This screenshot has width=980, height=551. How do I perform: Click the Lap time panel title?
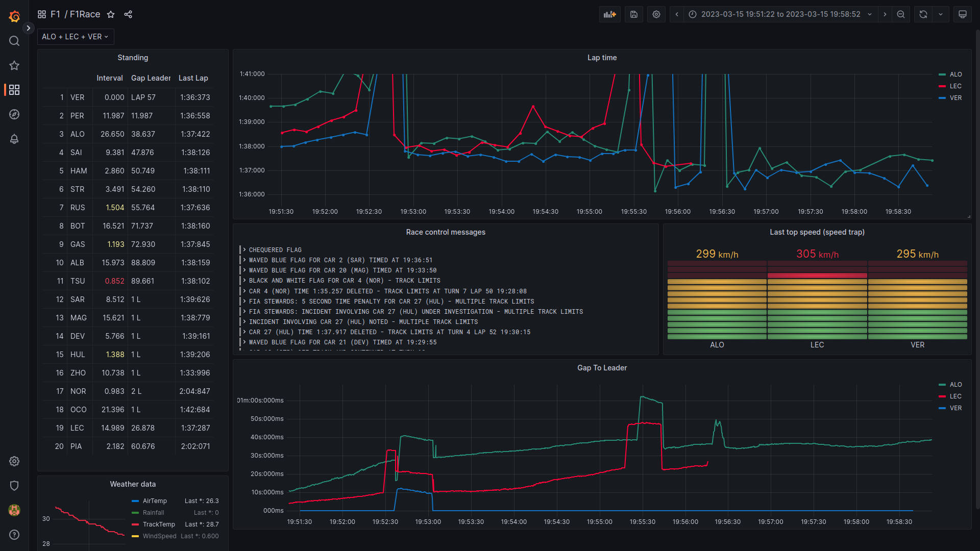point(602,58)
